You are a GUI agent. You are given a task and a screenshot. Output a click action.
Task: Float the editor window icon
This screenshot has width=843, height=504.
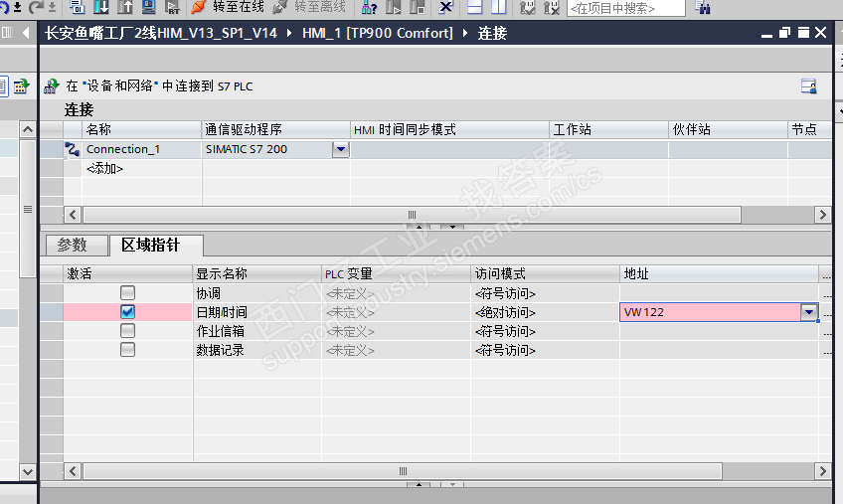coord(784,33)
